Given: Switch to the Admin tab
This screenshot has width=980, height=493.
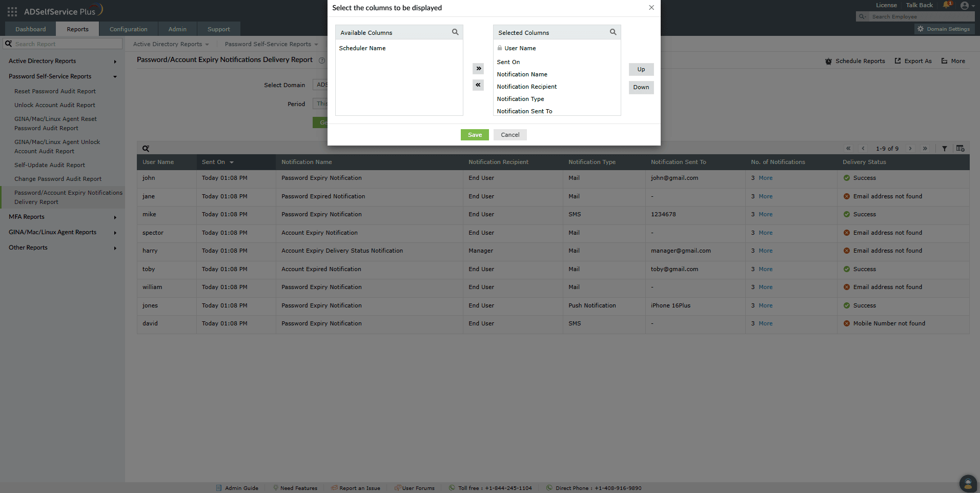Looking at the screenshot, I should (177, 29).
